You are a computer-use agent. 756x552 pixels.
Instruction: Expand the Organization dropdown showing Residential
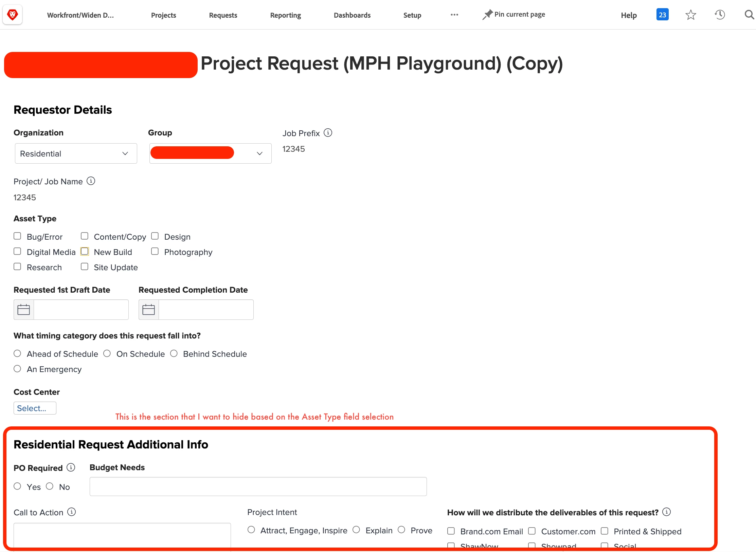76,153
